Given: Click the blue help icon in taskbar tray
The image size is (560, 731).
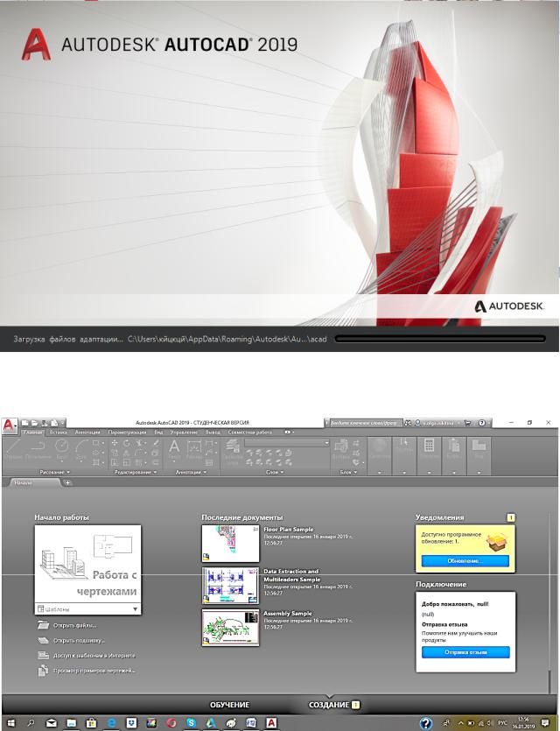Looking at the screenshot, I should (x=426, y=723).
